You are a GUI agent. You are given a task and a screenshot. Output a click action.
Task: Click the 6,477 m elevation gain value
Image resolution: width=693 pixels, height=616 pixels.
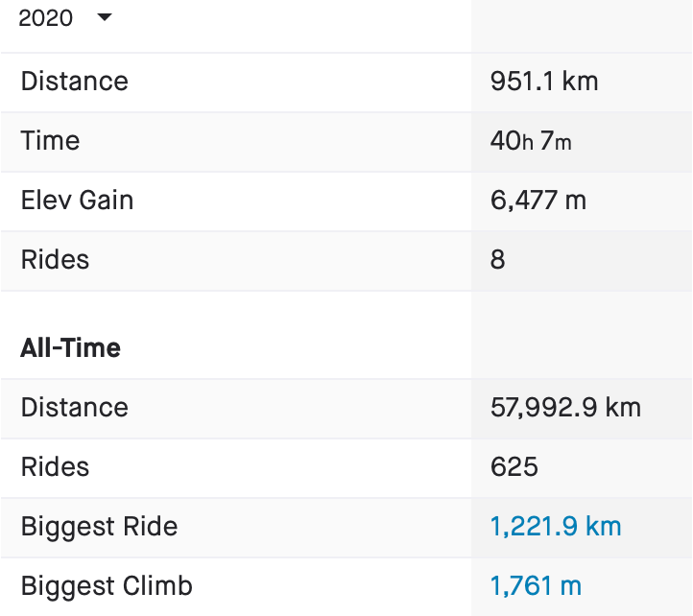[538, 201]
